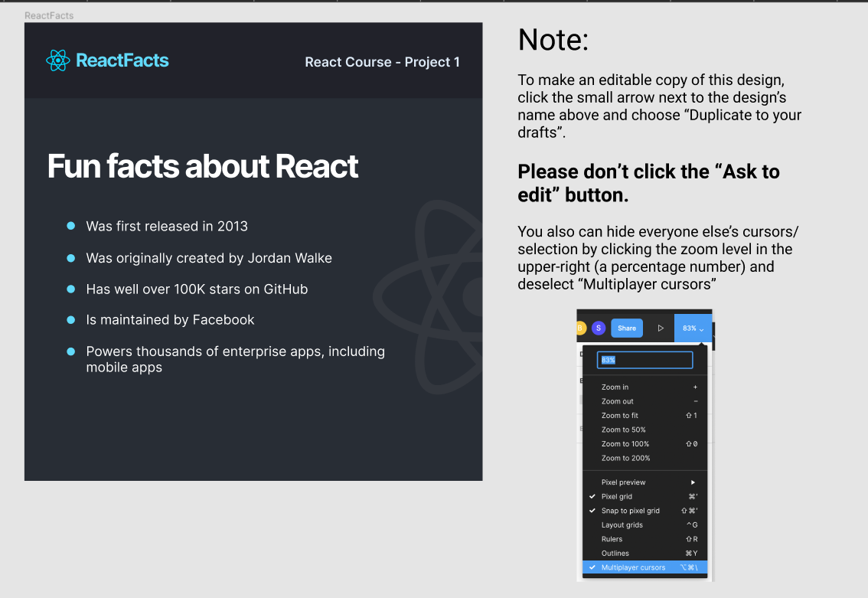
Task: Select the bullet beside 'Is maintained by Facebook'
Action: pyautogui.click(x=71, y=320)
